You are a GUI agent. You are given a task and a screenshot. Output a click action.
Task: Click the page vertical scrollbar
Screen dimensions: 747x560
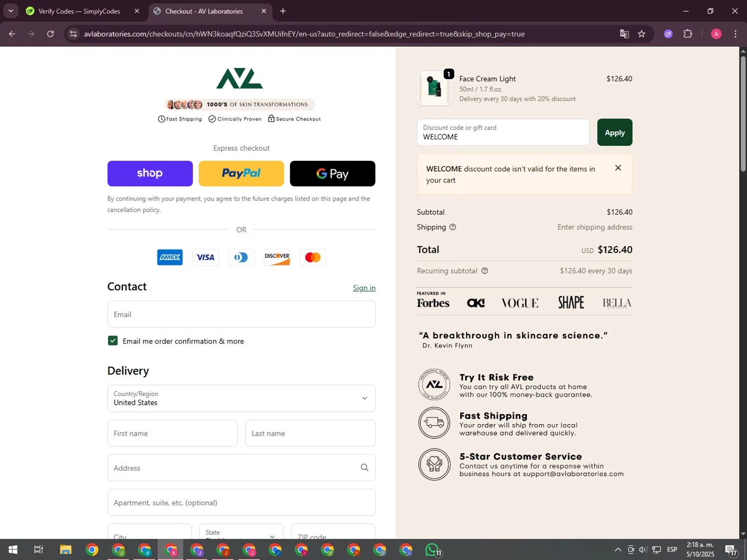(743, 114)
